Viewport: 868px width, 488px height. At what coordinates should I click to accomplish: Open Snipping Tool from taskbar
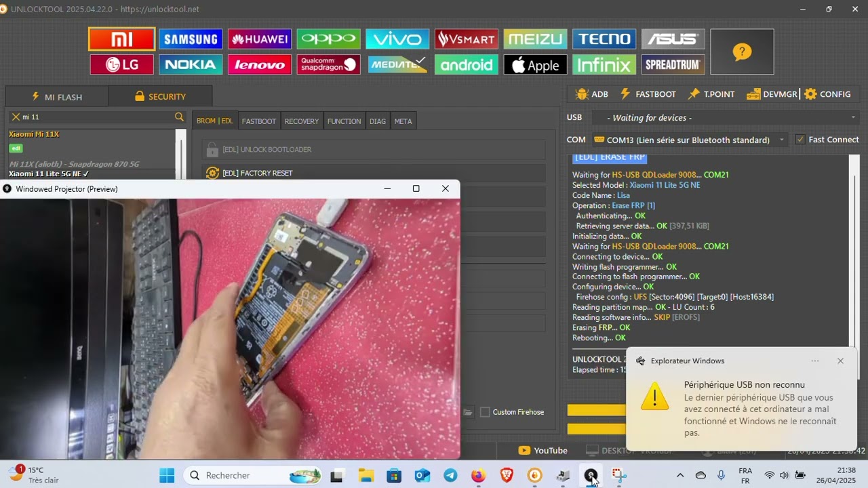[619, 475]
